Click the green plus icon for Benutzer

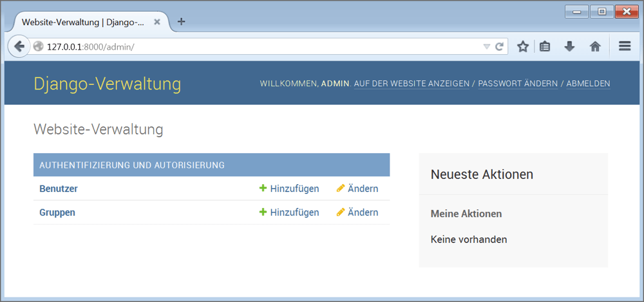pyautogui.click(x=263, y=189)
